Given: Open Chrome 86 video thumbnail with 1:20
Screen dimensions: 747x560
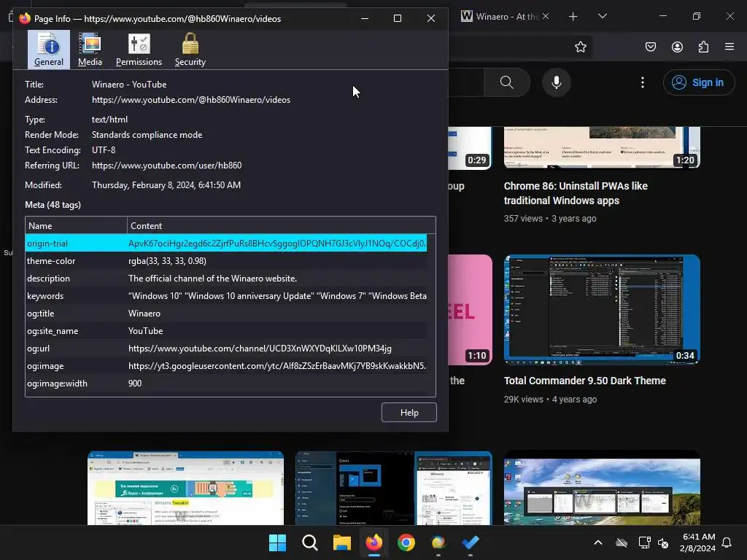Looking at the screenshot, I should [602, 147].
